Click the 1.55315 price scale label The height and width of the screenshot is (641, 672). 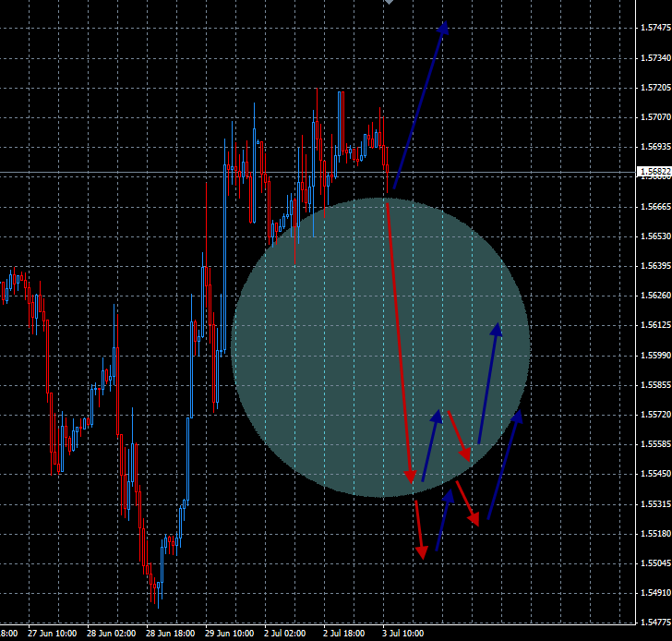[655, 504]
